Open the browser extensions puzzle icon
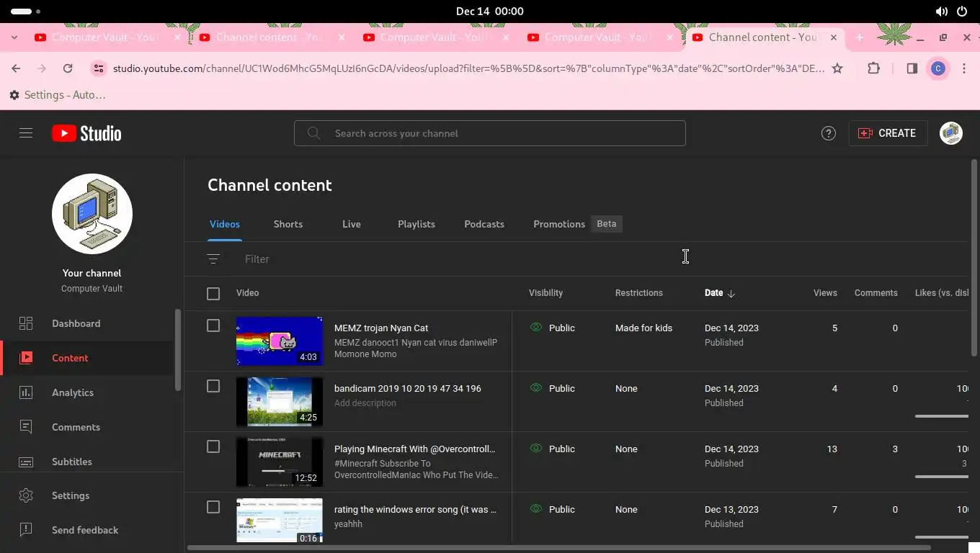Screen dimensions: 980x553 pyautogui.click(x=873, y=68)
